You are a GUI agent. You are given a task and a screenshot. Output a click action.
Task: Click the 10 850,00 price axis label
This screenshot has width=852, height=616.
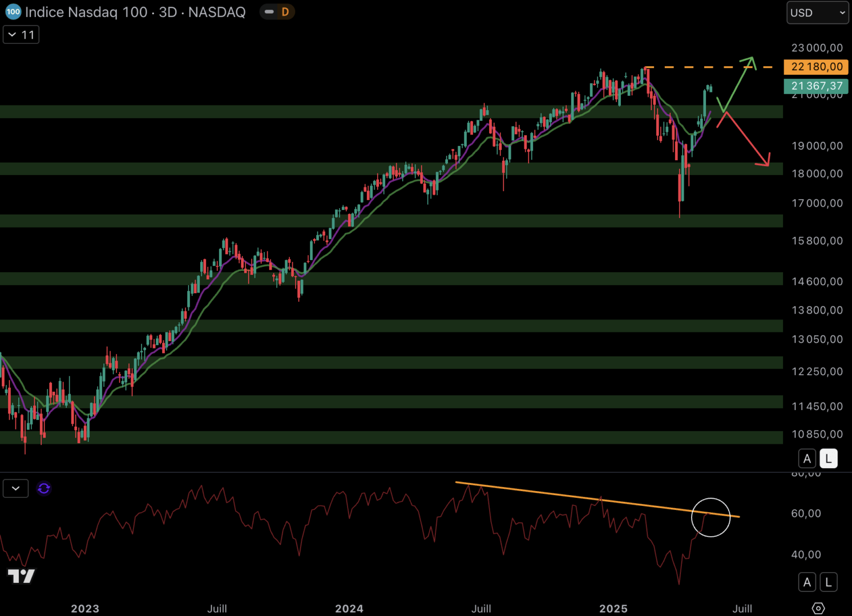817,434
